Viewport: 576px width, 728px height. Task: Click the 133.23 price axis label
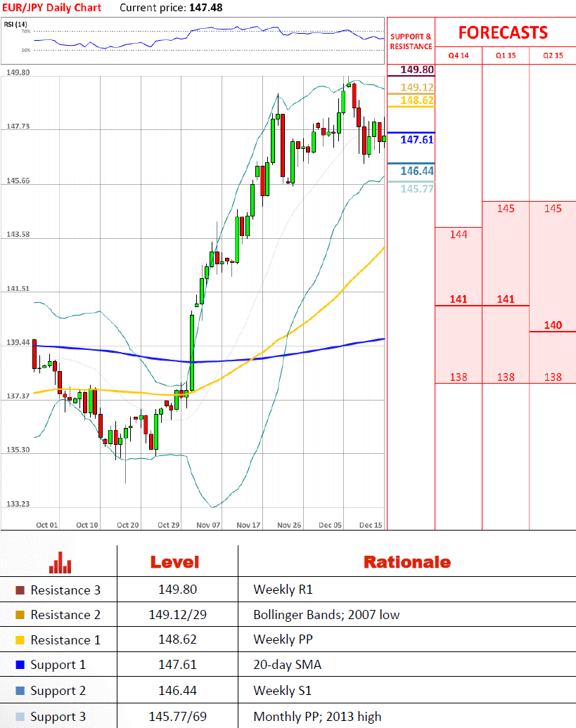[x=18, y=504]
